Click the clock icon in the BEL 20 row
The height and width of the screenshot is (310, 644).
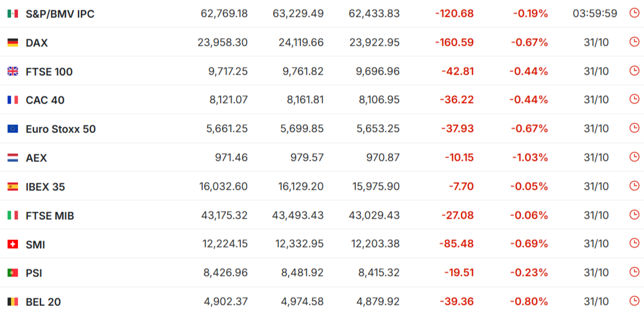pos(634,301)
